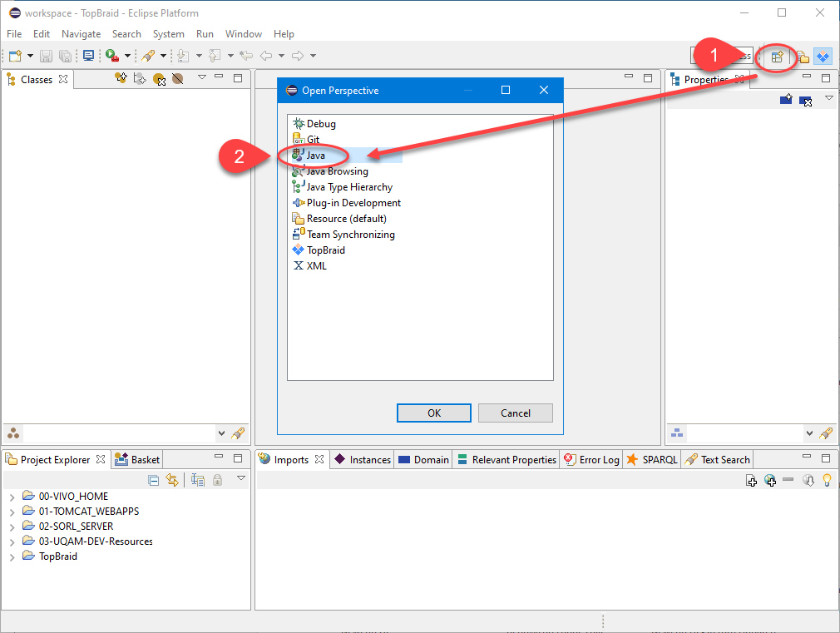This screenshot has width=840, height=633.
Task: Click Last Edit Location arrow icon
Action: pos(246,56)
